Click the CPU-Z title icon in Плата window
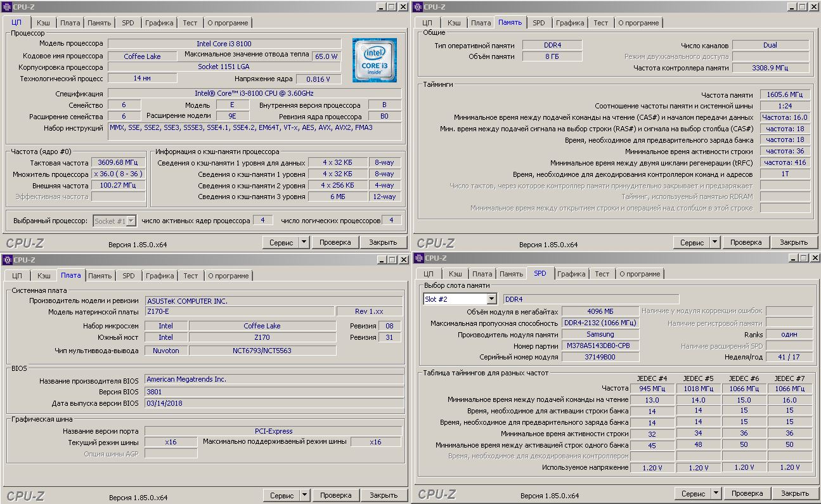Image resolution: width=821 pixels, height=504 pixels. tap(7, 259)
